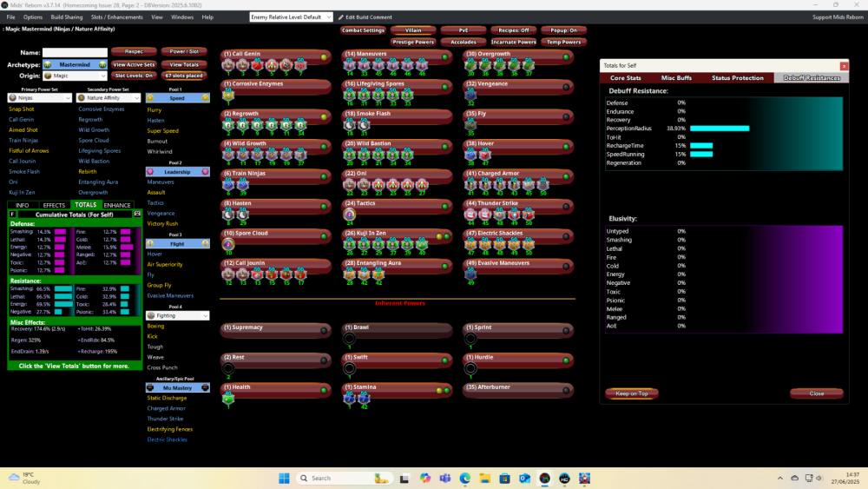The width and height of the screenshot is (868, 489).
Task: Open the Pool 4 Fighting dropdown
Action: click(x=177, y=316)
